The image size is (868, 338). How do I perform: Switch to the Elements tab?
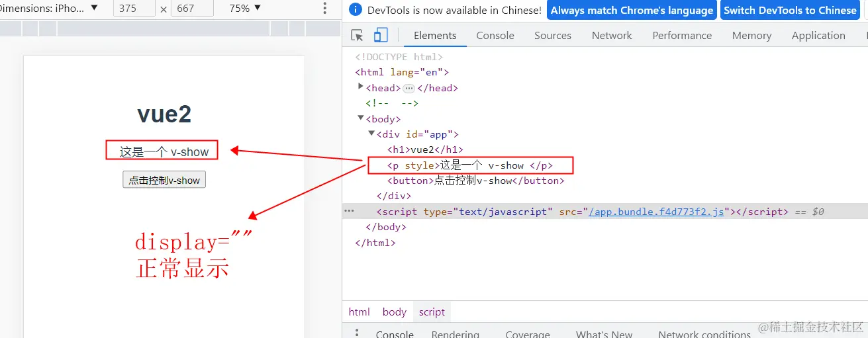435,36
